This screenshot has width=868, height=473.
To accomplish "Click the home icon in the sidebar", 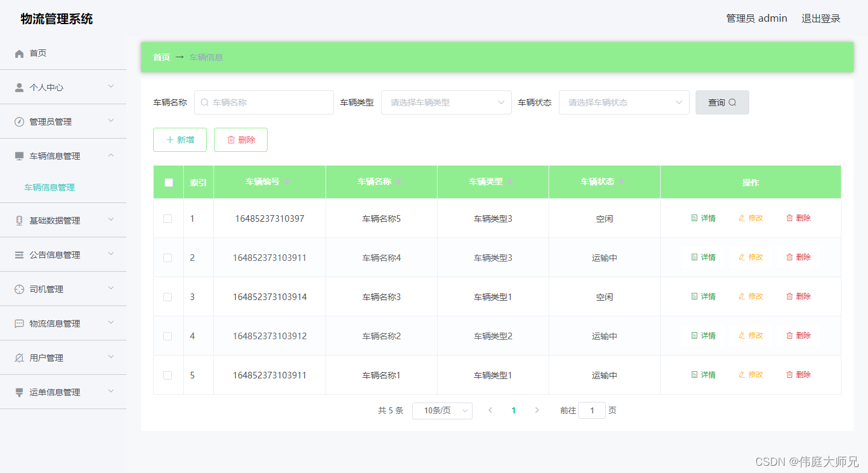I will click(19, 54).
